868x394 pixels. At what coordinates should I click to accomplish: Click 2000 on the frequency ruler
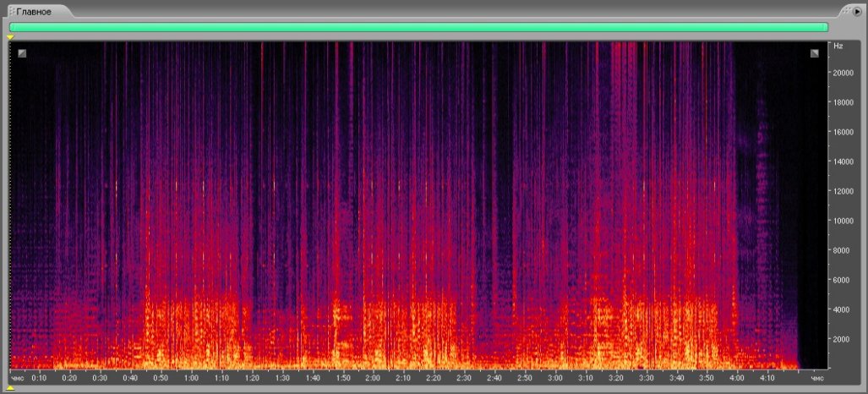point(843,339)
